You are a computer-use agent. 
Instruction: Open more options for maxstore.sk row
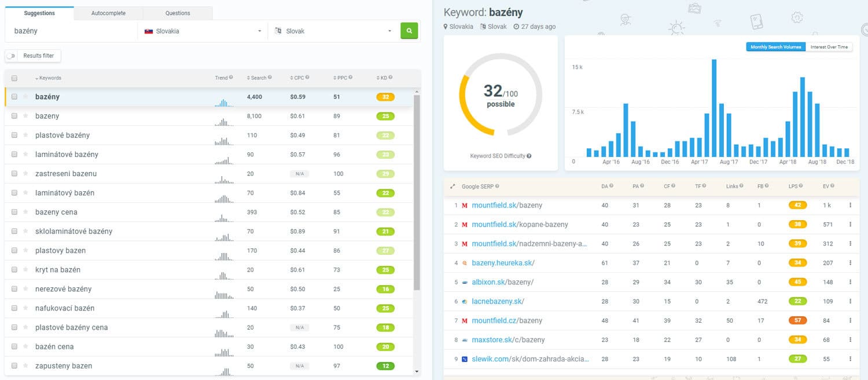tap(850, 339)
